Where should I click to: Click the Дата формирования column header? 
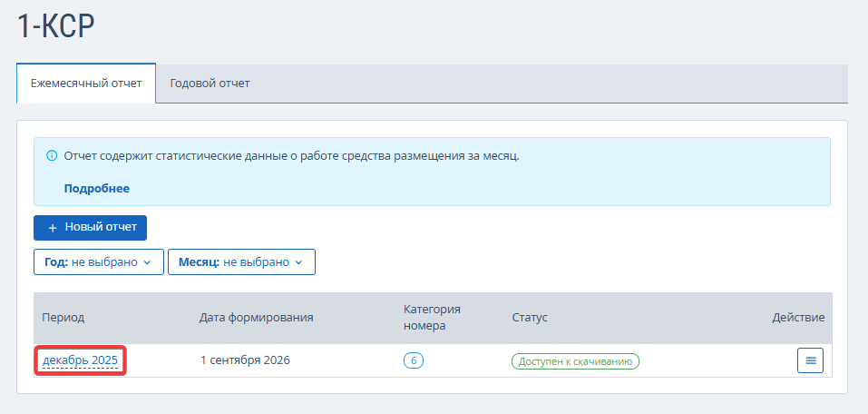(257, 318)
